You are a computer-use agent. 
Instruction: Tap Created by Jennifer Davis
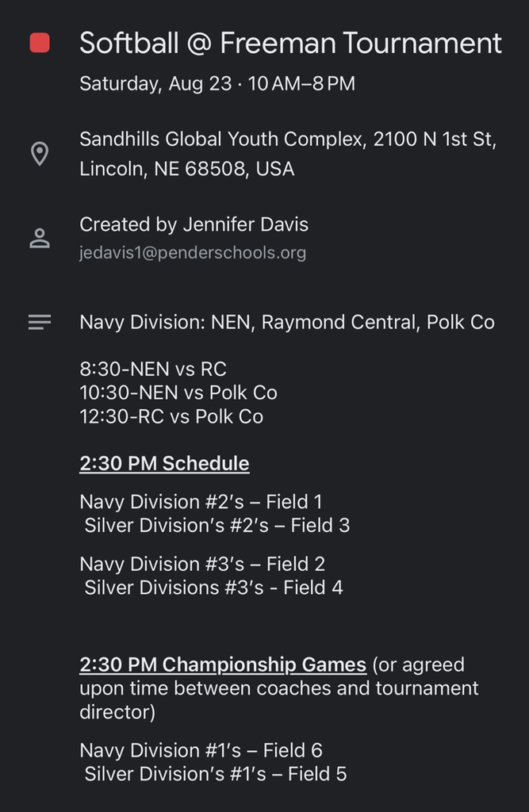[x=194, y=224]
